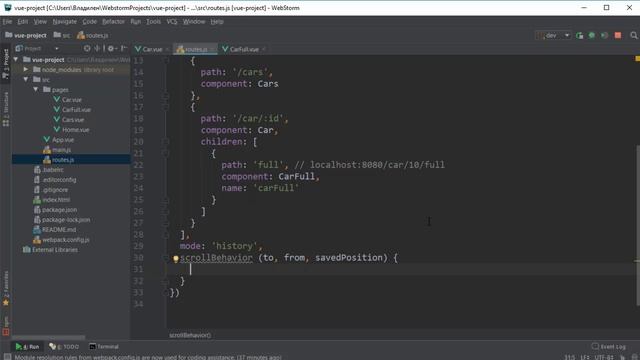Collapse the src folder arrow

26,79
